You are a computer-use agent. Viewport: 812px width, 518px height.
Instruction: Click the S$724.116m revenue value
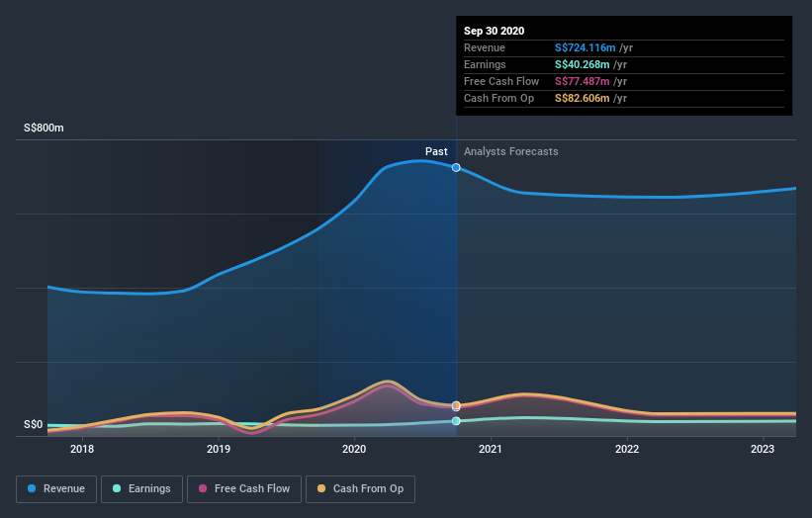pos(586,47)
